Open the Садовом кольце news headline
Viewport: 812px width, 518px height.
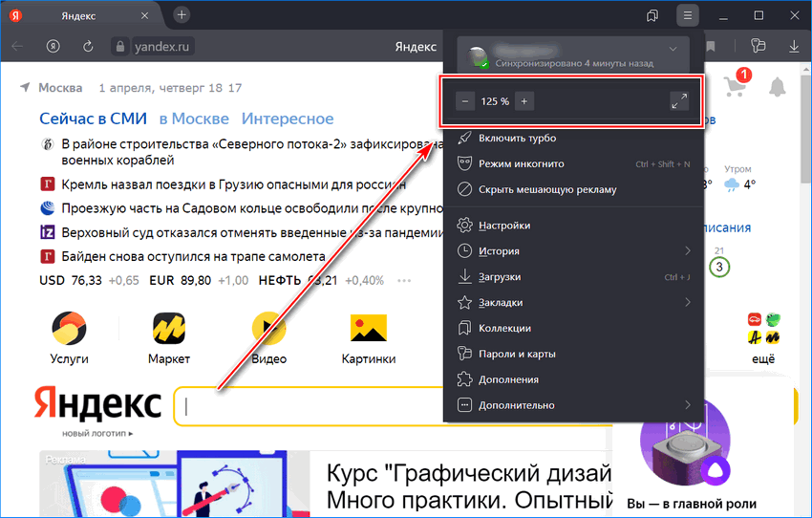click(x=252, y=208)
